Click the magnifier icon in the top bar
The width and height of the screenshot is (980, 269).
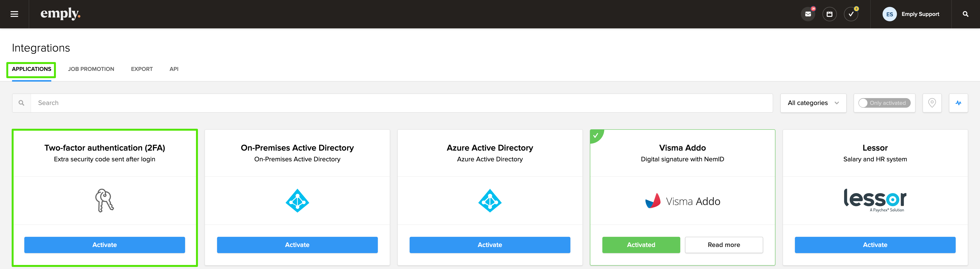[x=965, y=14]
